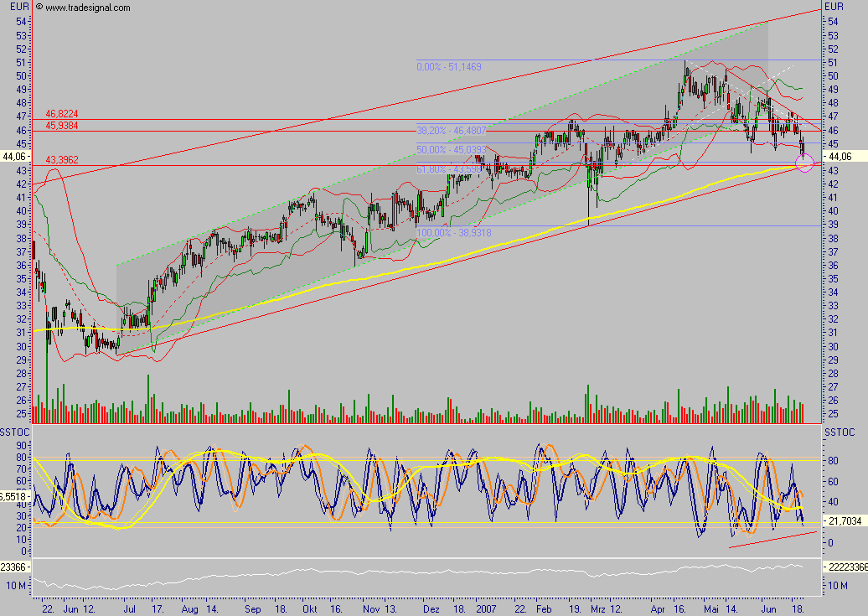Viewport: 868px width, 616px height.
Task: Select the 44,06 current price marker
Action: tap(13, 157)
